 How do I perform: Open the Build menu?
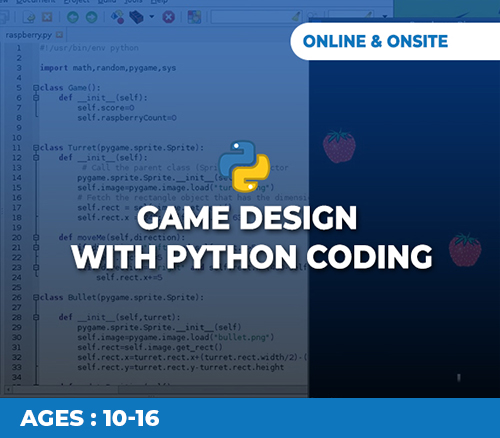pos(107,2)
